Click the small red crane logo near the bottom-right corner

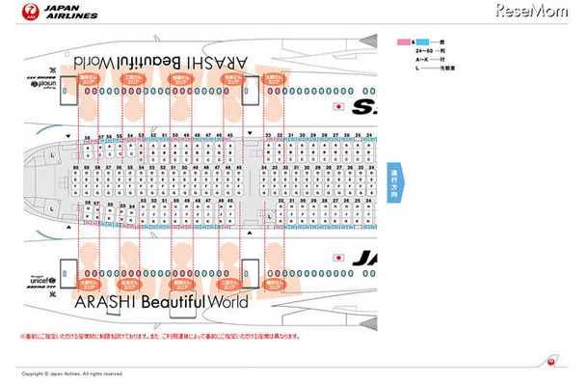pyautogui.click(x=550, y=362)
